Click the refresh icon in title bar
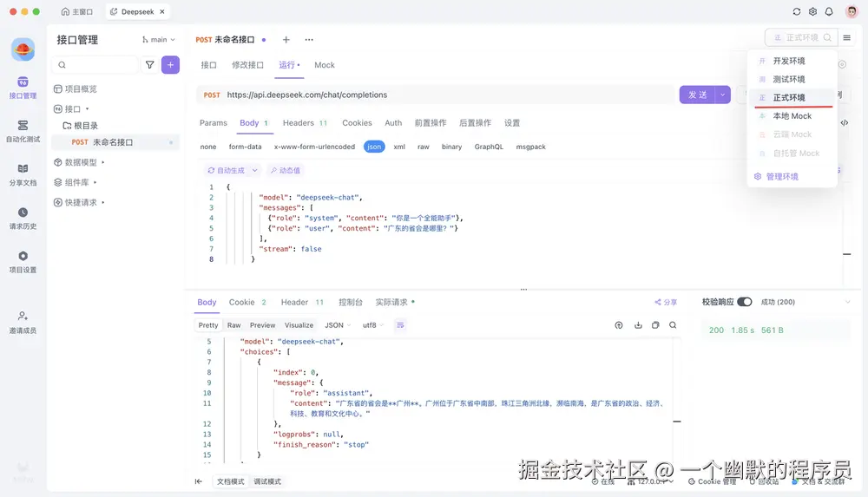Image resolution: width=868 pixels, height=497 pixels. [797, 11]
